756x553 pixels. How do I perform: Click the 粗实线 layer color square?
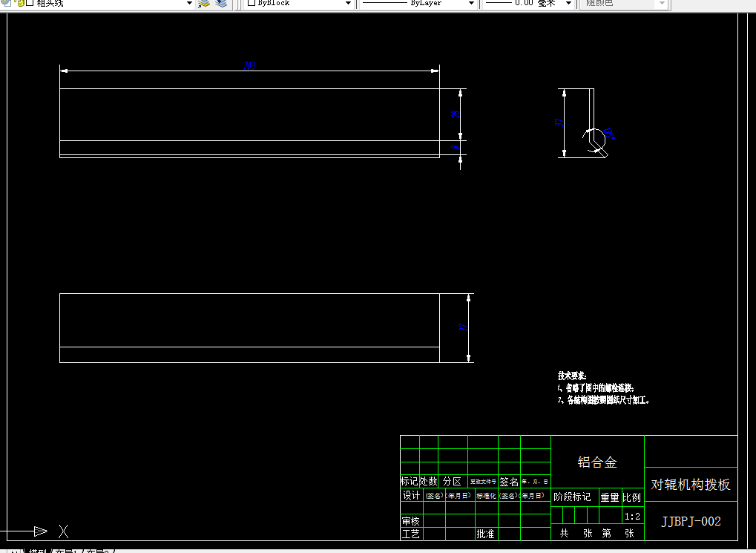point(30,3)
